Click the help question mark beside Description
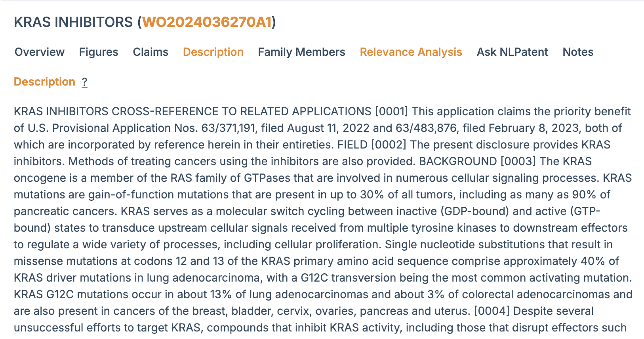 click(84, 82)
